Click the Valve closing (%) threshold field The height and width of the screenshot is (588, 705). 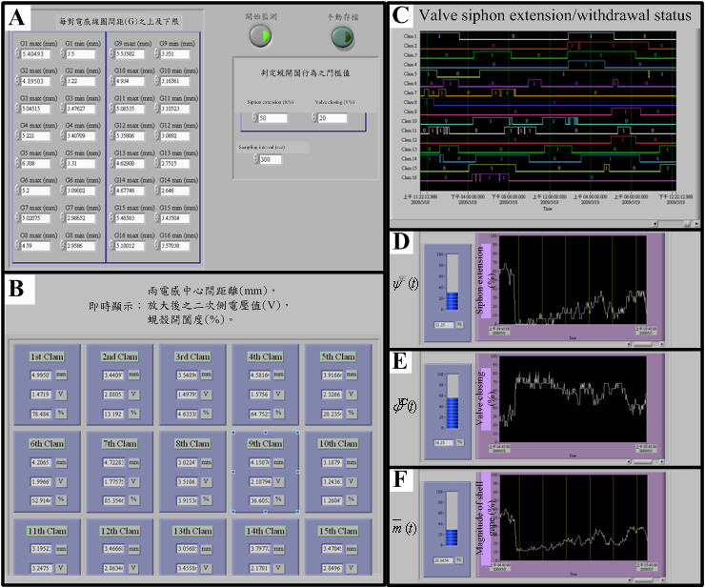click(x=332, y=118)
